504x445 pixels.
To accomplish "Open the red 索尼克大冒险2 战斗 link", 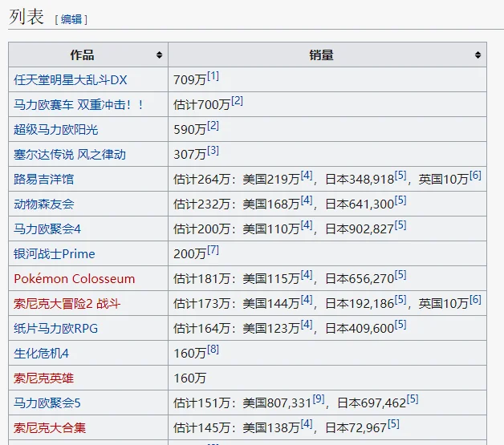I will (x=67, y=304).
